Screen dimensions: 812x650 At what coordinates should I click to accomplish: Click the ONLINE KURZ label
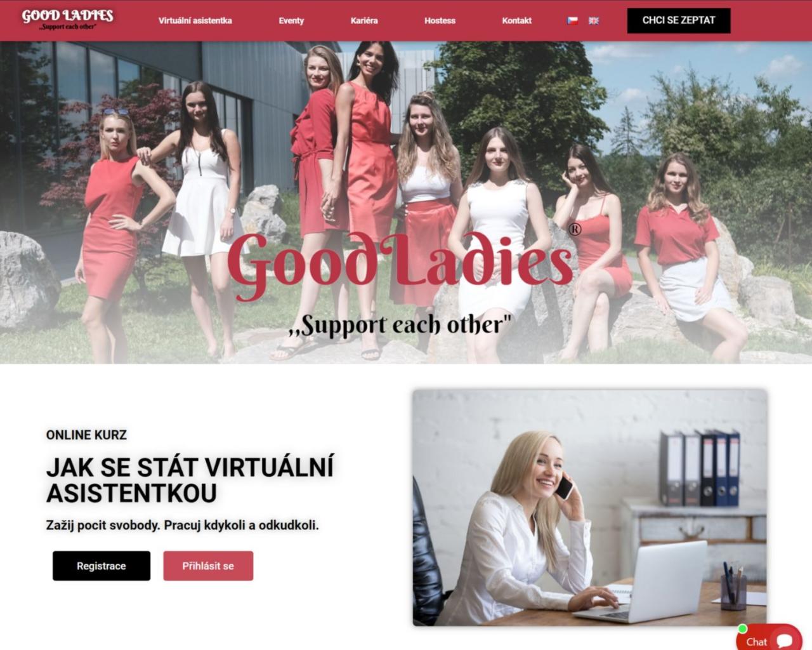(x=86, y=435)
